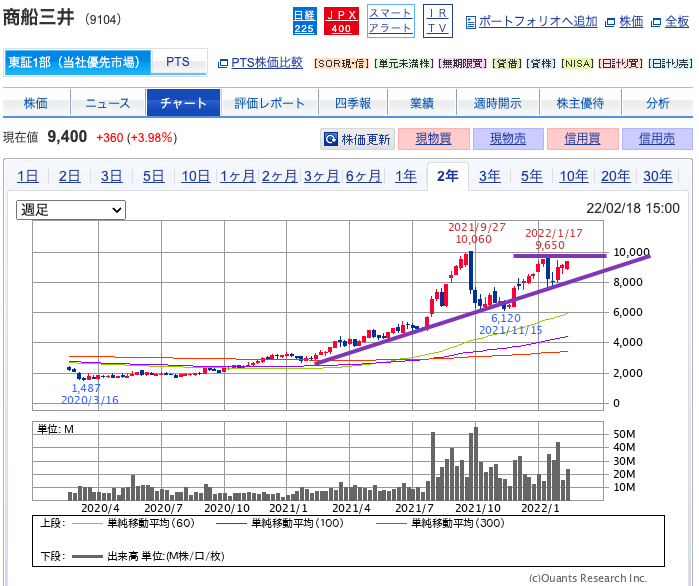Open the 週足 candle interval dropdown

point(71,210)
